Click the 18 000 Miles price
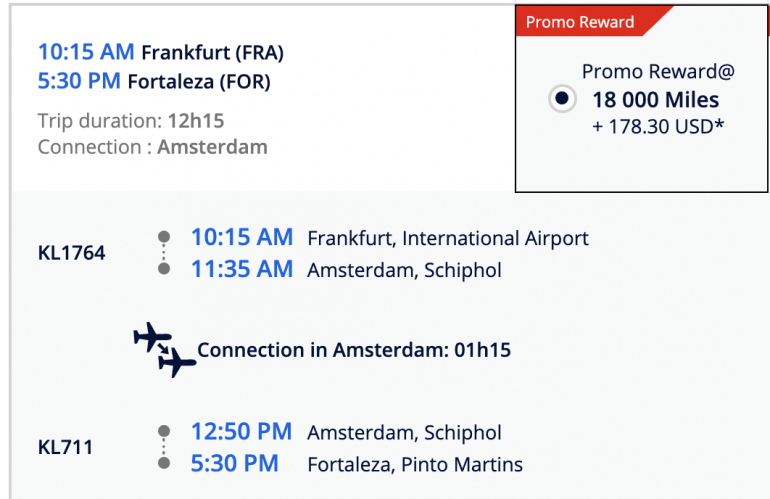770x499 pixels. pos(655,100)
